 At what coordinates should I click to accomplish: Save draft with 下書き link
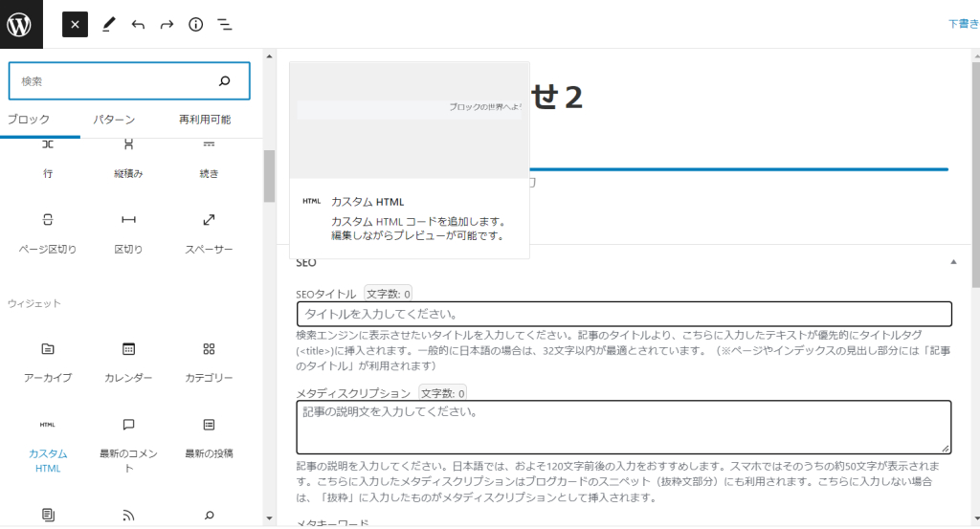pyautogui.click(x=963, y=24)
